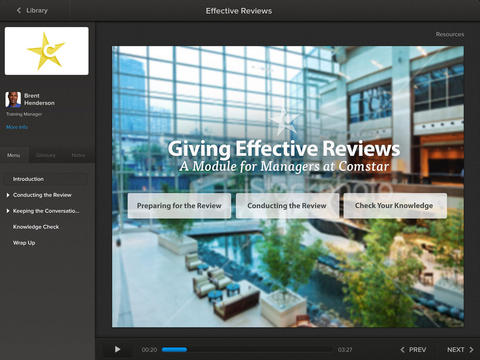Go to the previous slide with PREV
Image resolution: width=480 pixels, height=360 pixels.
(413, 349)
